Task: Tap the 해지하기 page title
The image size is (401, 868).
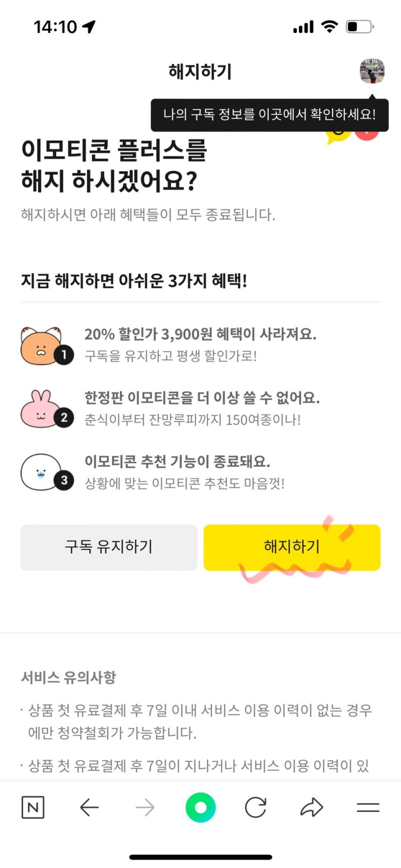Action: click(200, 71)
